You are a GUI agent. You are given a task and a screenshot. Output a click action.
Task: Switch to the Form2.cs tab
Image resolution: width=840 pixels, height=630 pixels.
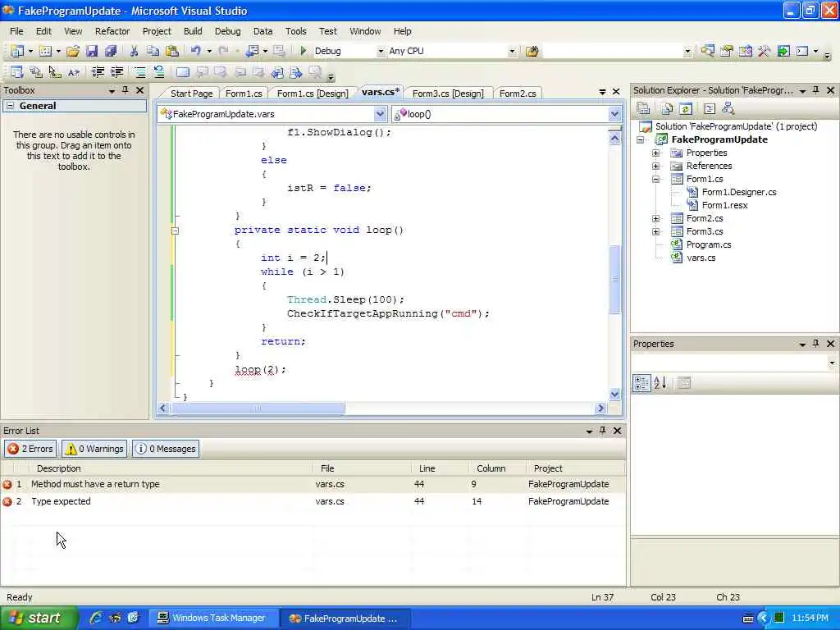[x=518, y=94]
